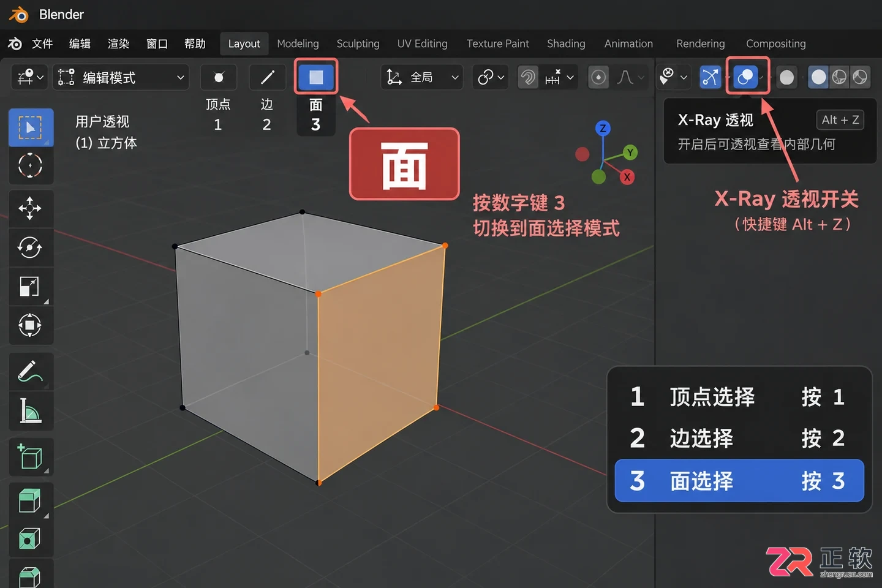Switch to edge select mode button

[x=268, y=77]
